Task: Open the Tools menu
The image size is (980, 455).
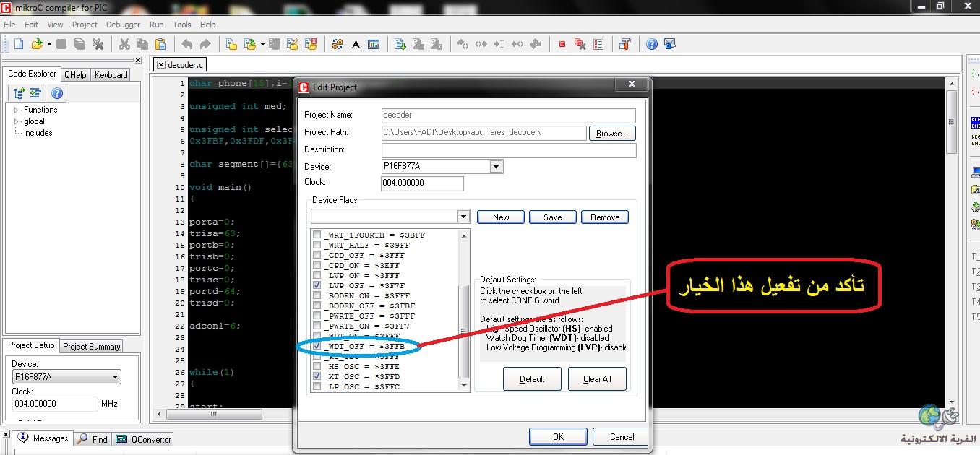Action: pyautogui.click(x=182, y=25)
